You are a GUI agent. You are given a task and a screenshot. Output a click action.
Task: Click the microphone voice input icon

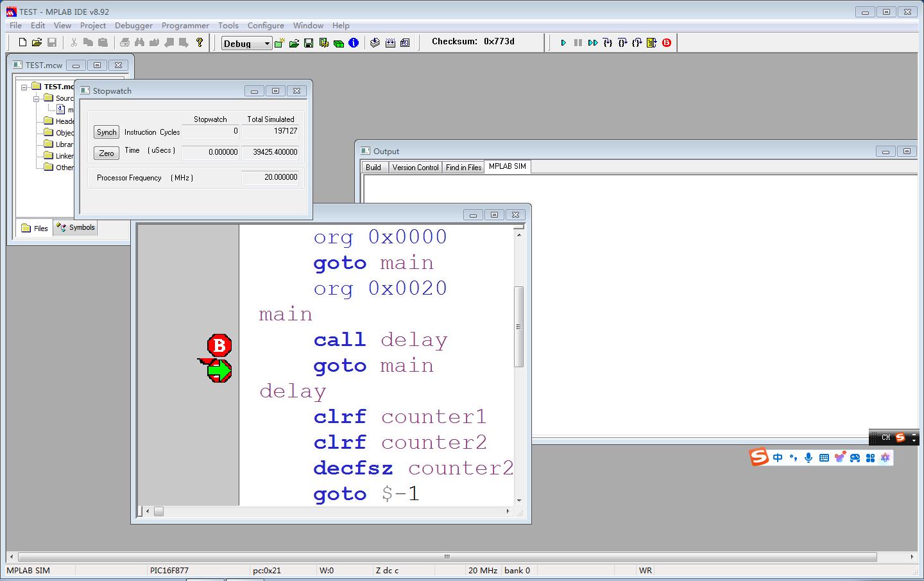809,458
